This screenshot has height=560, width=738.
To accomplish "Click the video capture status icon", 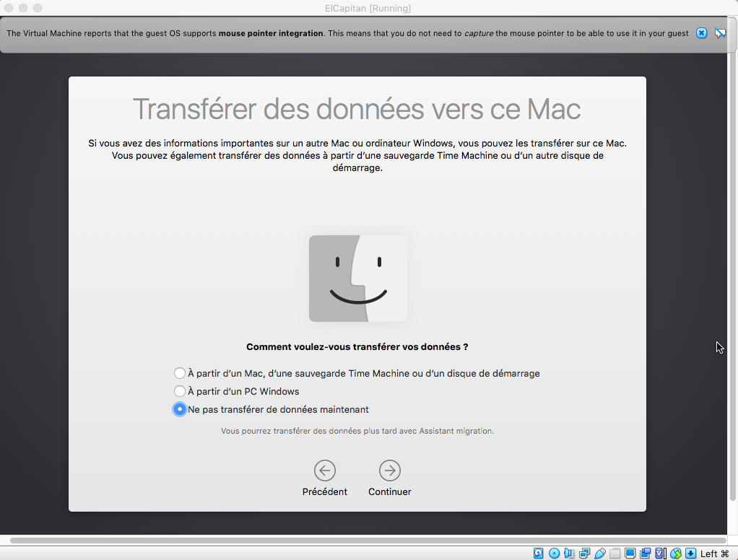I will click(x=646, y=554).
